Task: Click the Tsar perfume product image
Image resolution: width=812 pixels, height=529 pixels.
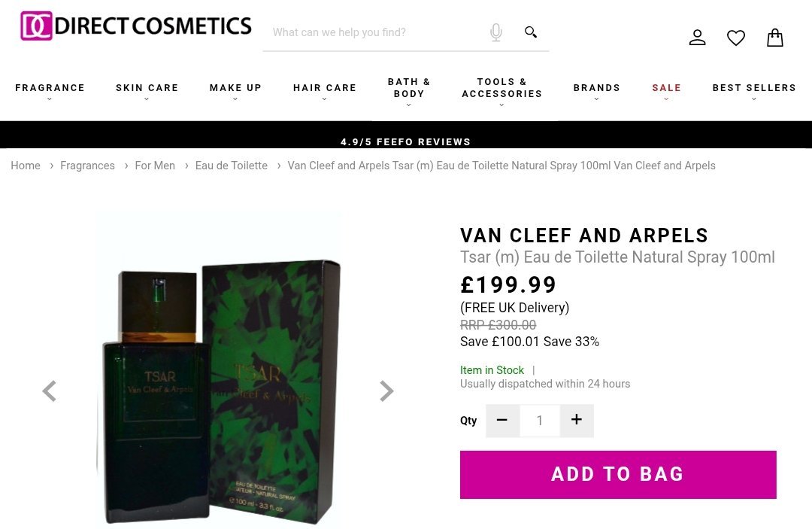Action: point(218,370)
